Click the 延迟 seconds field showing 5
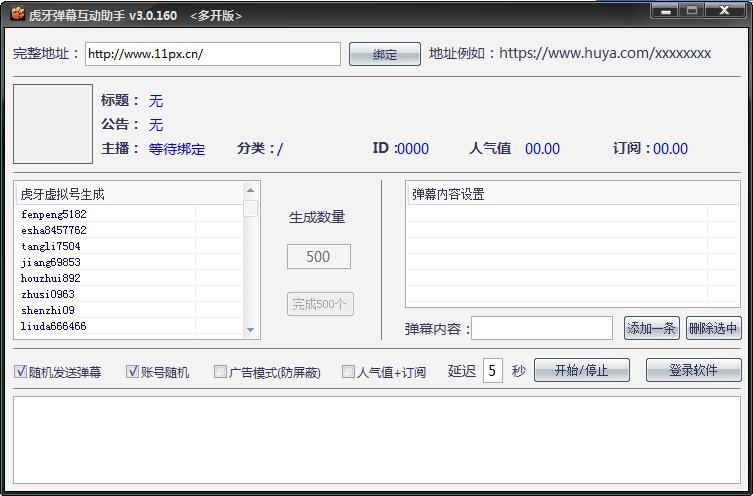753x496 pixels. click(x=493, y=370)
